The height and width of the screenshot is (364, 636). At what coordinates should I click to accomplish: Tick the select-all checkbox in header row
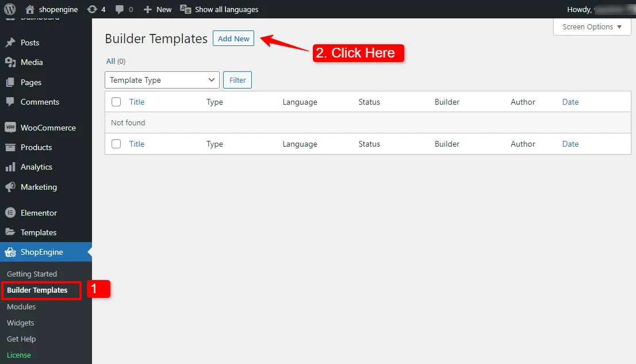[x=116, y=102]
